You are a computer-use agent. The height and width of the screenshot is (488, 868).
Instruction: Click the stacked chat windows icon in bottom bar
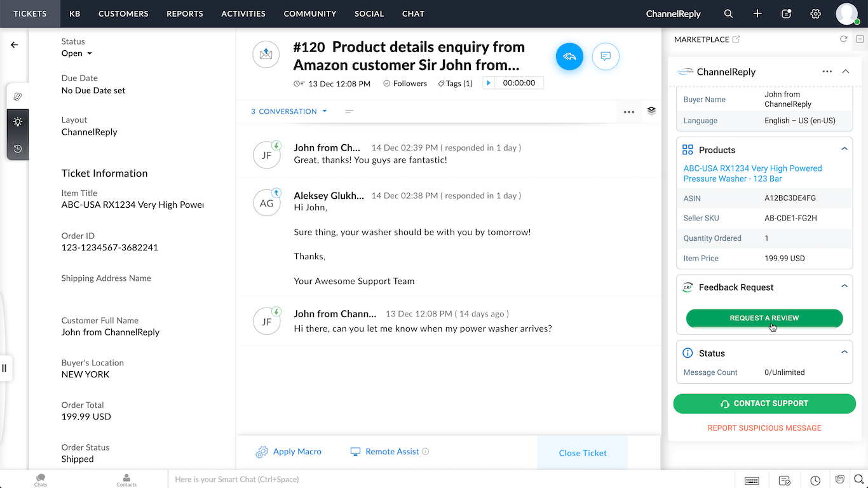(x=839, y=479)
